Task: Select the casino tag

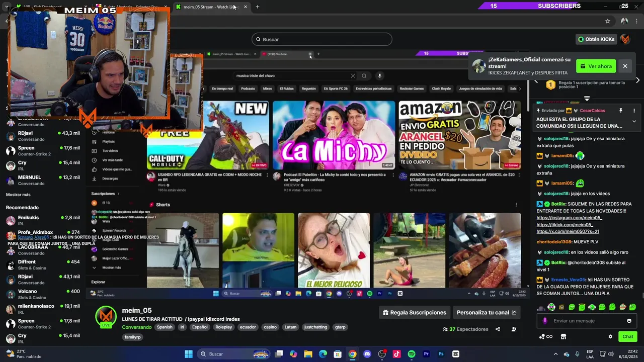Action: point(270,327)
